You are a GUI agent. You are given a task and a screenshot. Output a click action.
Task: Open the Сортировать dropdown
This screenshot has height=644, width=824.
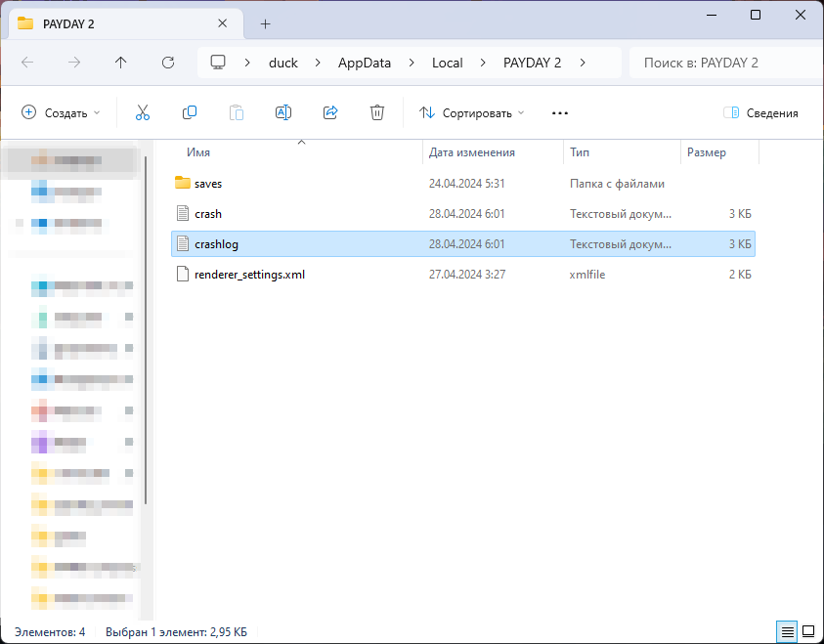(x=472, y=113)
